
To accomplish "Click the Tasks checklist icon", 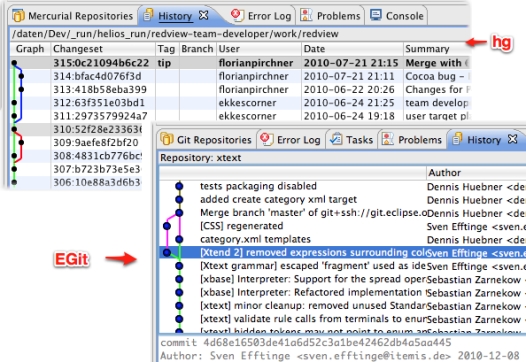I will [x=336, y=139].
